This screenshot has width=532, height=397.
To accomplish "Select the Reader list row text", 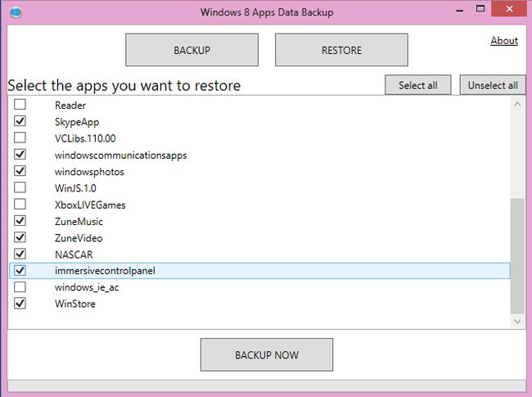I will click(x=70, y=106).
